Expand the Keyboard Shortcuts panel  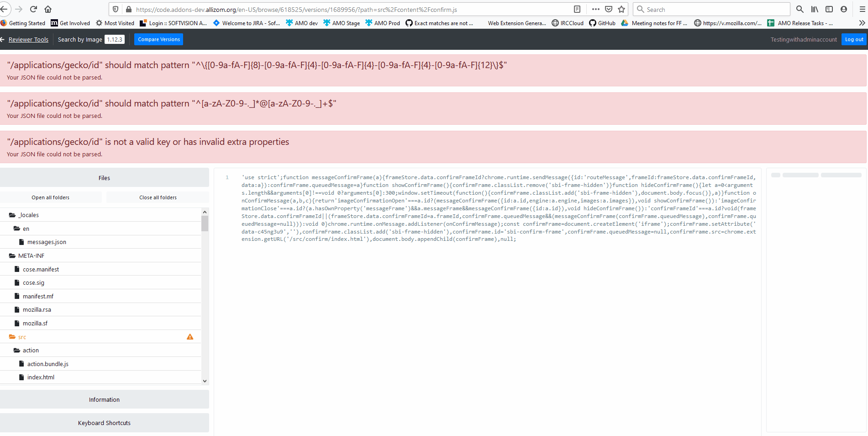pyautogui.click(x=104, y=423)
